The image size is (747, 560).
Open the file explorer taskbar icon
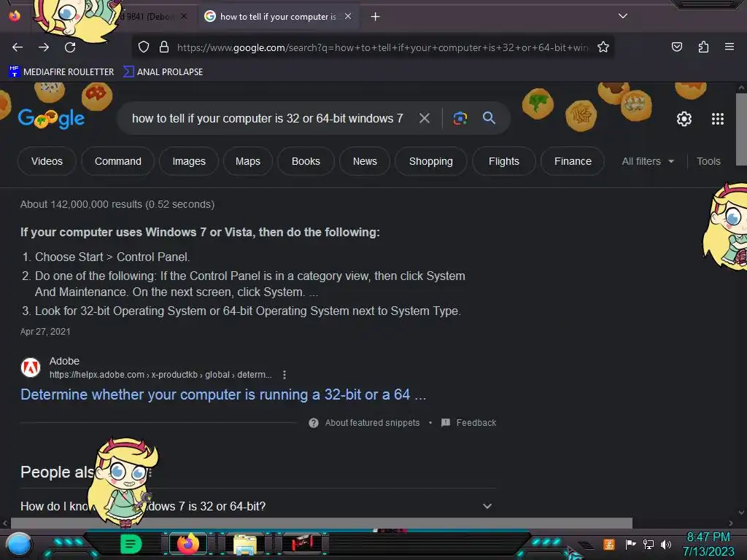click(245, 544)
